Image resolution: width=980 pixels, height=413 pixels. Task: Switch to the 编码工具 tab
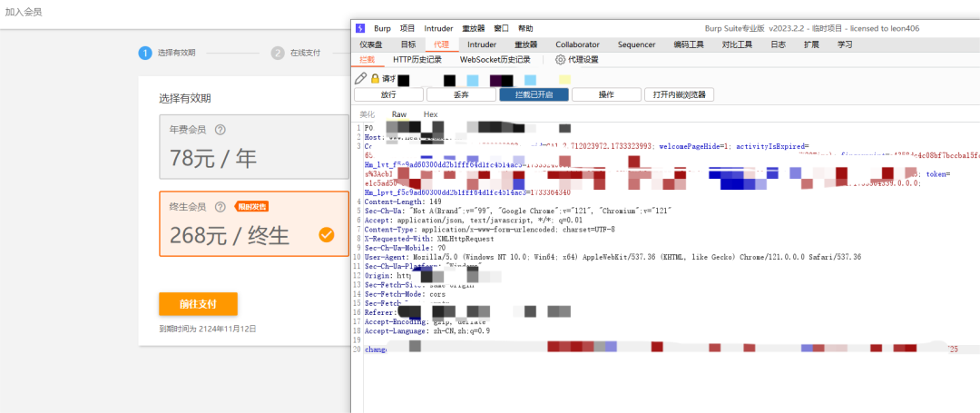[x=689, y=44]
